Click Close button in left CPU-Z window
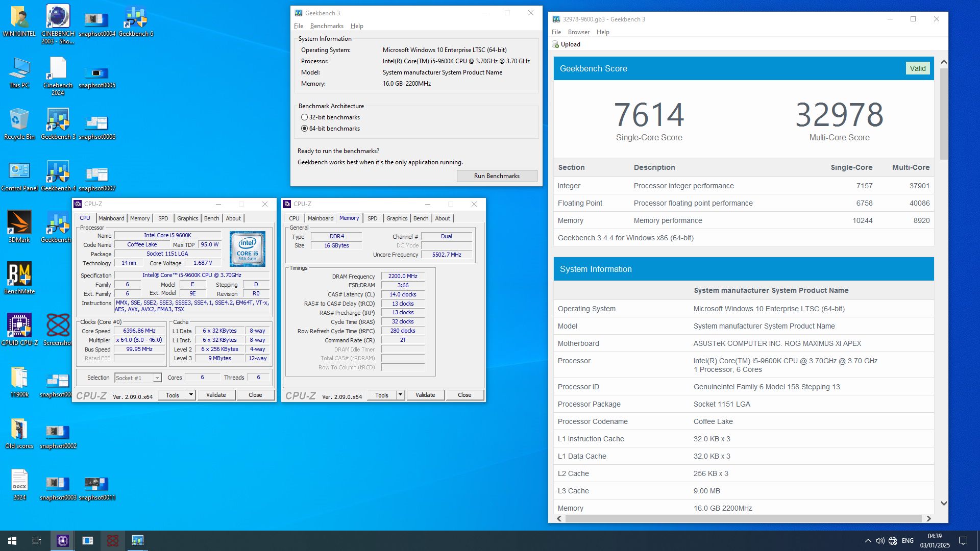Screen dimensions: 980x551 click(x=255, y=395)
